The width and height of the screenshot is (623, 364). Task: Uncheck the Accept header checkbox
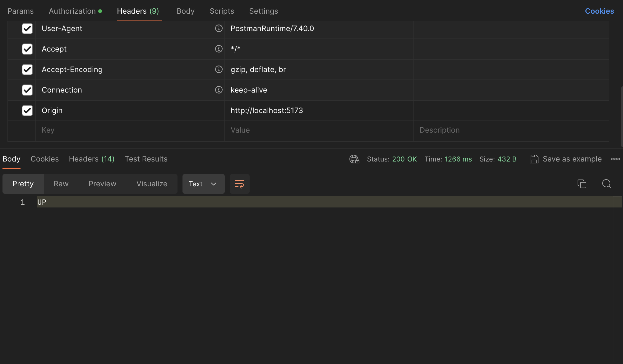(27, 49)
